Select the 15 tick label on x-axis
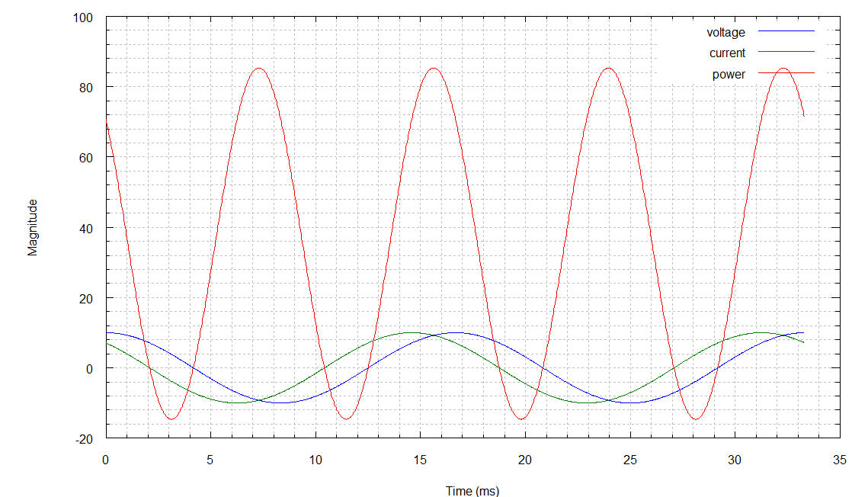This screenshot has height=497, width=868. [420, 460]
